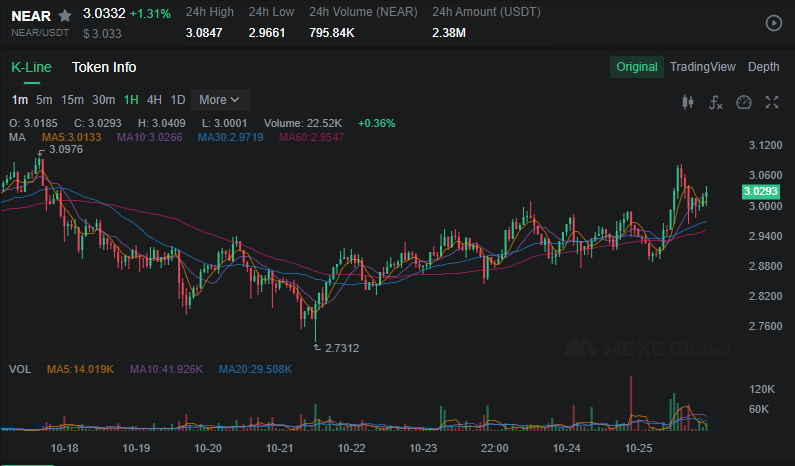Viewport: 795px width, 466px height.
Task: Select the 30m interval
Action: (x=103, y=100)
